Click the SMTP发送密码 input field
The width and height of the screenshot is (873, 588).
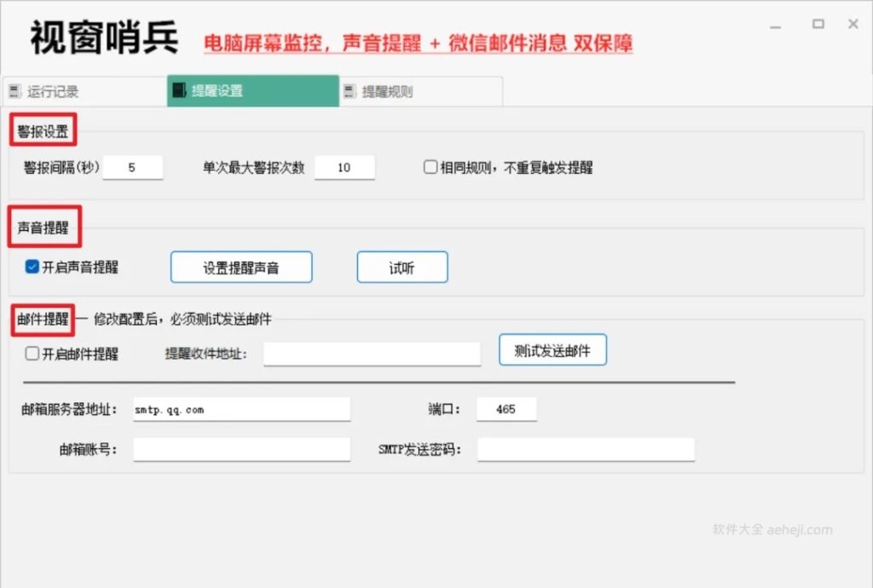[x=586, y=449]
